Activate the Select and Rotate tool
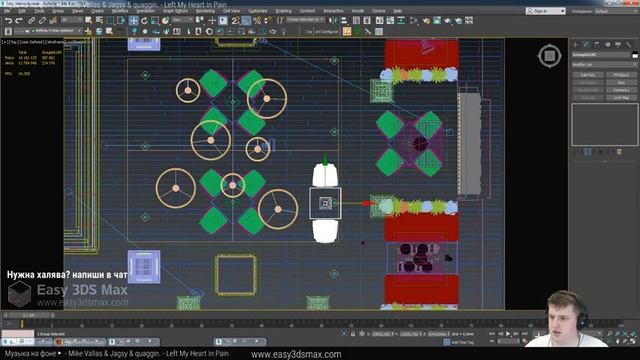 click(144, 20)
